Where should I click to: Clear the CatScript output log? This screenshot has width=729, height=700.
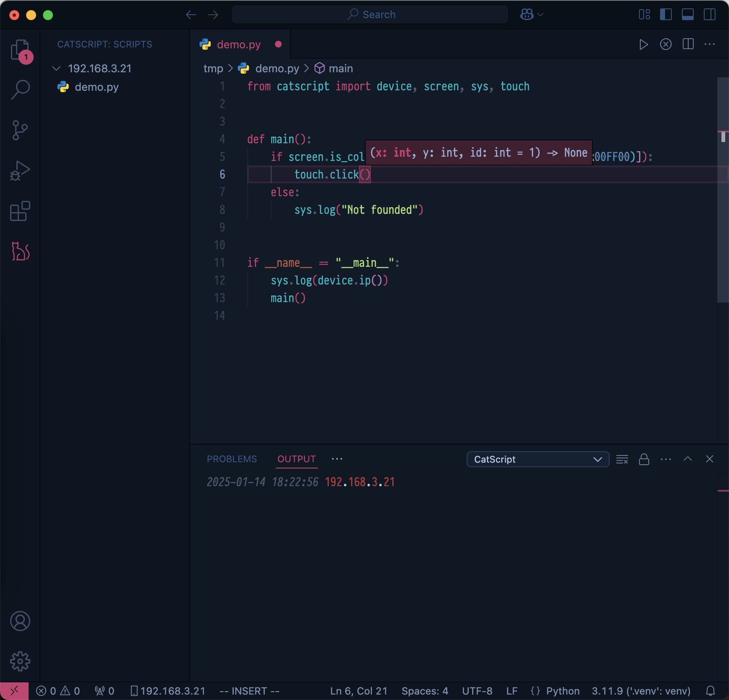tap(622, 459)
